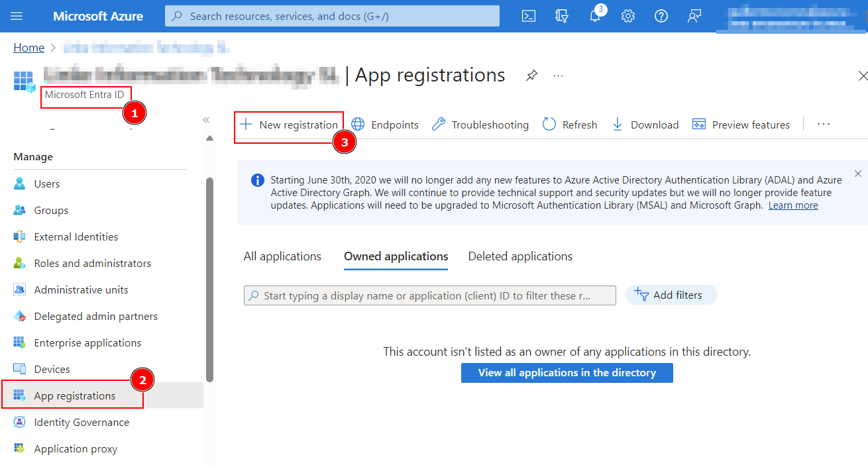Click the App registrations sidebar icon
This screenshot has width=868, height=465.
[x=20, y=395]
